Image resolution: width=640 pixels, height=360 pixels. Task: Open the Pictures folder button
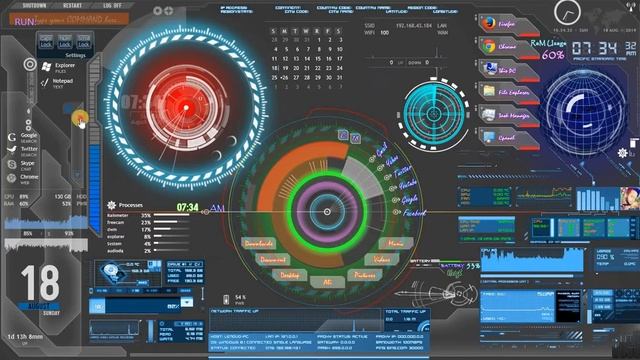[x=364, y=275]
